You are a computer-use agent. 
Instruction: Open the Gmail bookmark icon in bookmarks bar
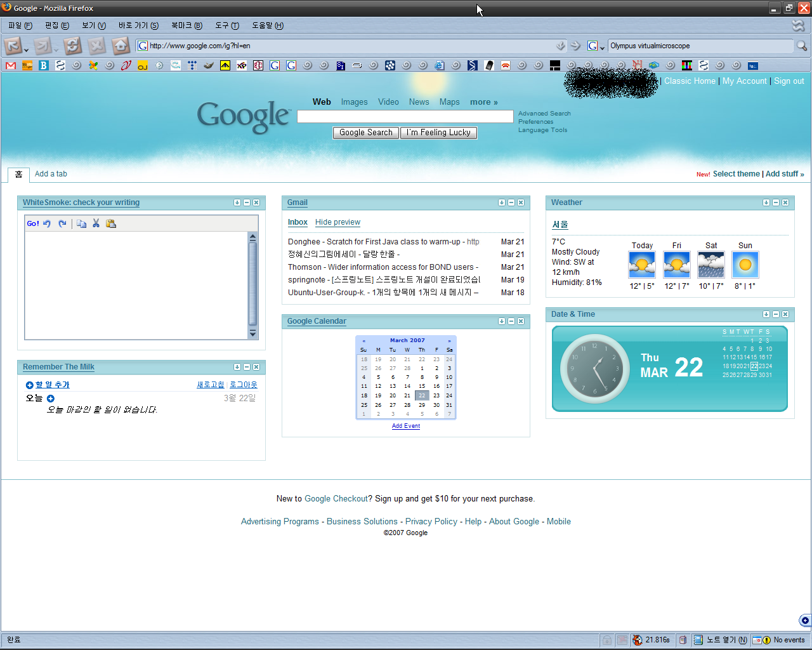coord(11,65)
